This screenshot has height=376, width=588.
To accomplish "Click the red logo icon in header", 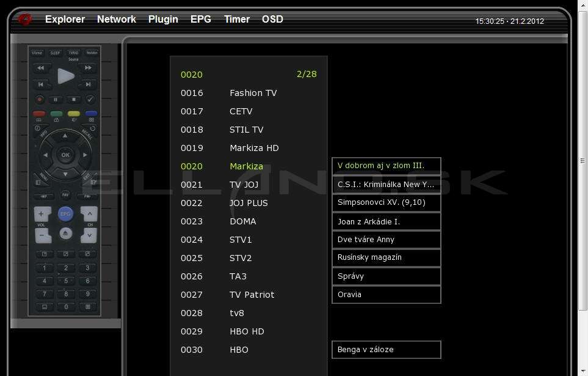I will 26,19.
